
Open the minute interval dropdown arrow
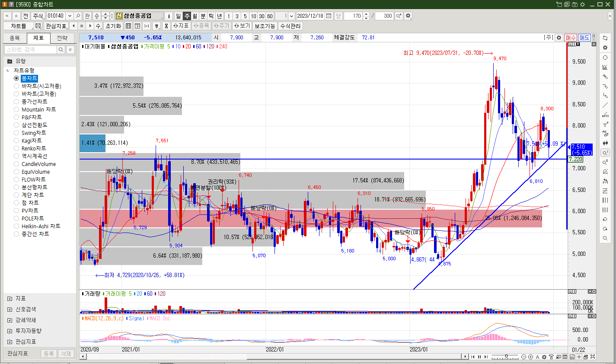(x=291, y=16)
